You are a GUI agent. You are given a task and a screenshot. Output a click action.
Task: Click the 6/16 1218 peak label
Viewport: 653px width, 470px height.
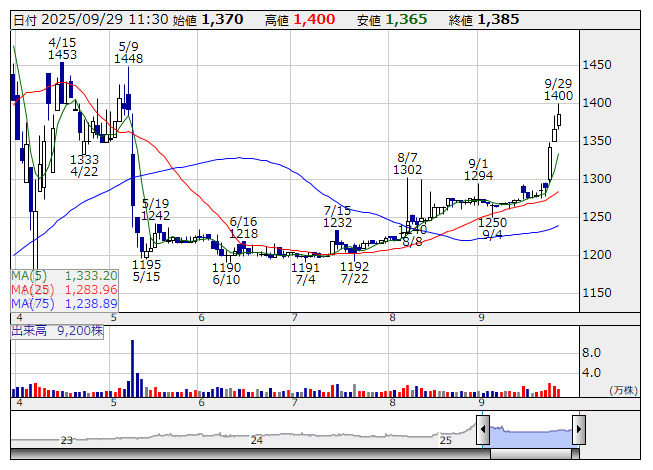click(244, 227)
